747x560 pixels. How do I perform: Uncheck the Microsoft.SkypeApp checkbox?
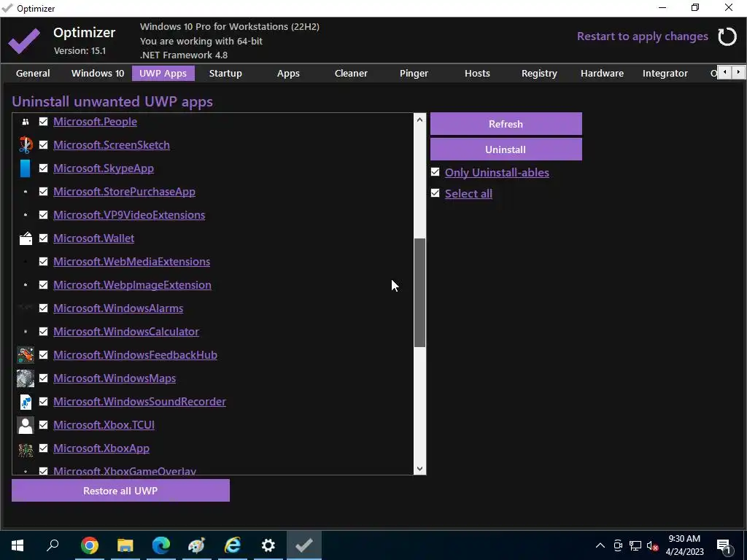43,168
